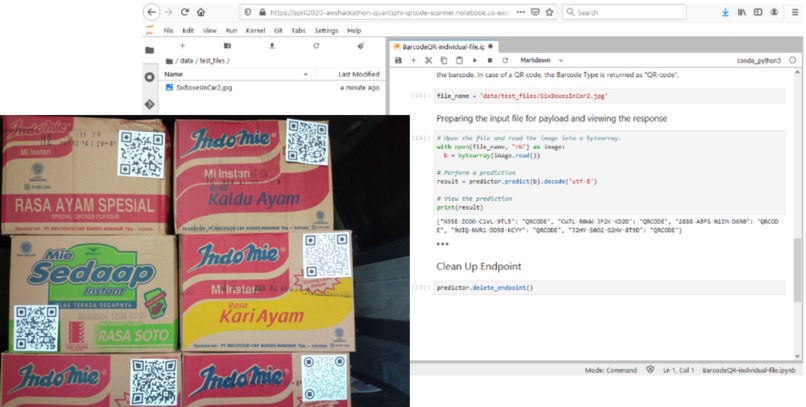Open the View menu
Image resolution: width=806 pixels, height=407 pixels.
point(210,30)
